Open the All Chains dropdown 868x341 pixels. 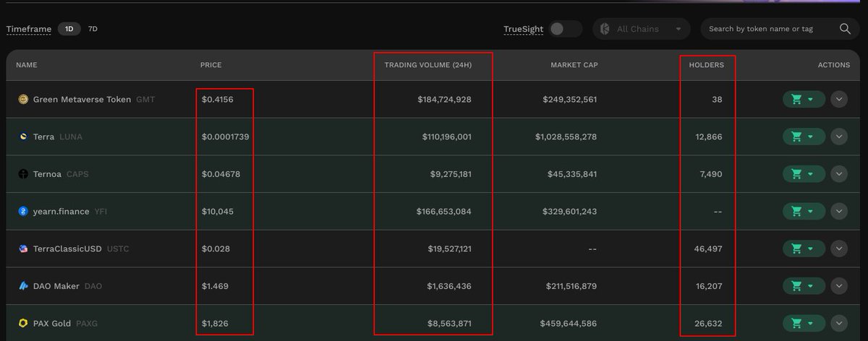(x=641, y=29)
